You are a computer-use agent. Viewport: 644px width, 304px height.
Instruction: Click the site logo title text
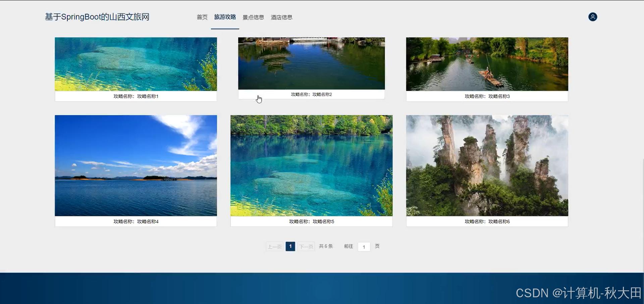click(97, 17)
